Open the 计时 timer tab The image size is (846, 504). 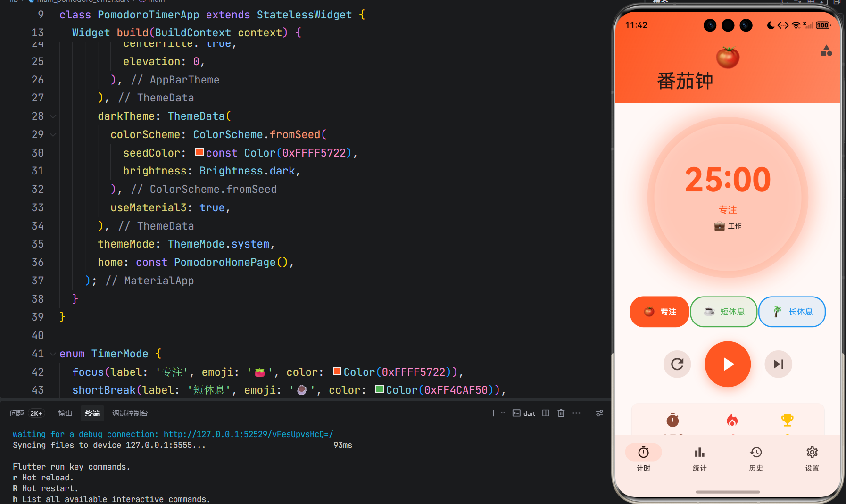643,458
